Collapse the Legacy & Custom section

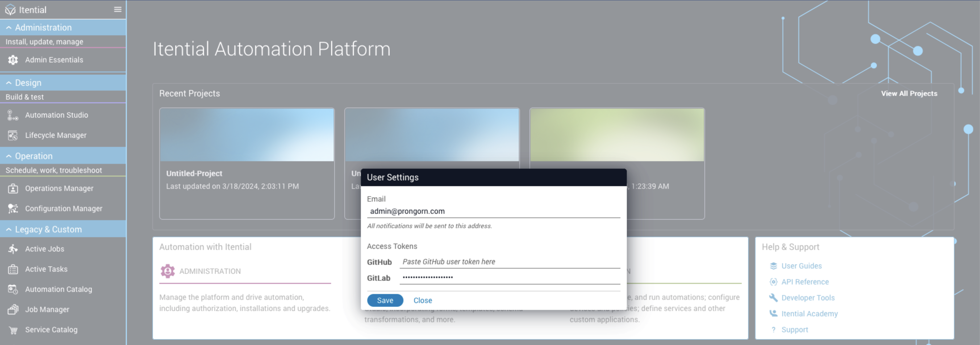click(9, 229)
